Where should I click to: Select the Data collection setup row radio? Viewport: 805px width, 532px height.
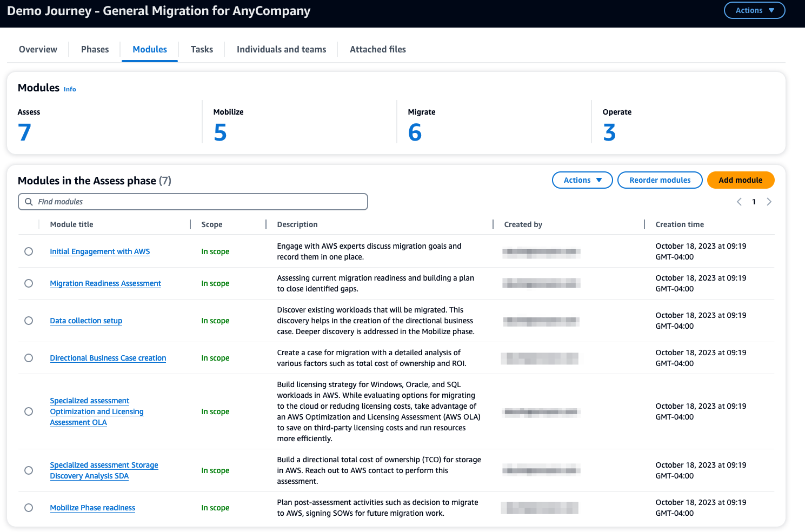pos(29,320)
